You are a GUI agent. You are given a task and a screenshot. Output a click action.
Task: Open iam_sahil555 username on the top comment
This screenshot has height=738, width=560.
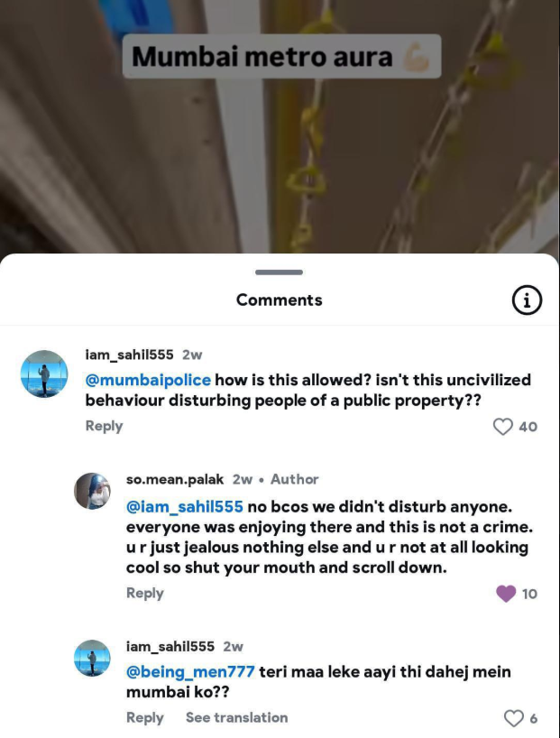(x=130, y=355)
